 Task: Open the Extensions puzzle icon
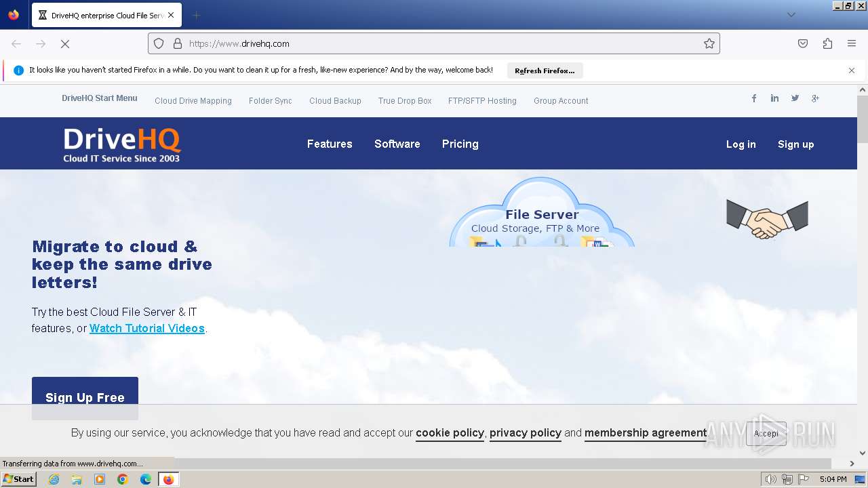click(827, 43)
